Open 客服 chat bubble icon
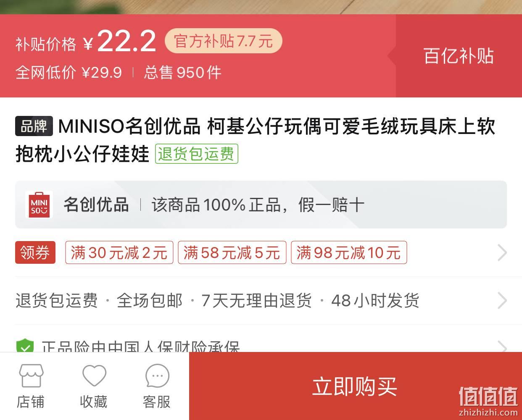This screenshot has width=522, height=420. (157, 375)
